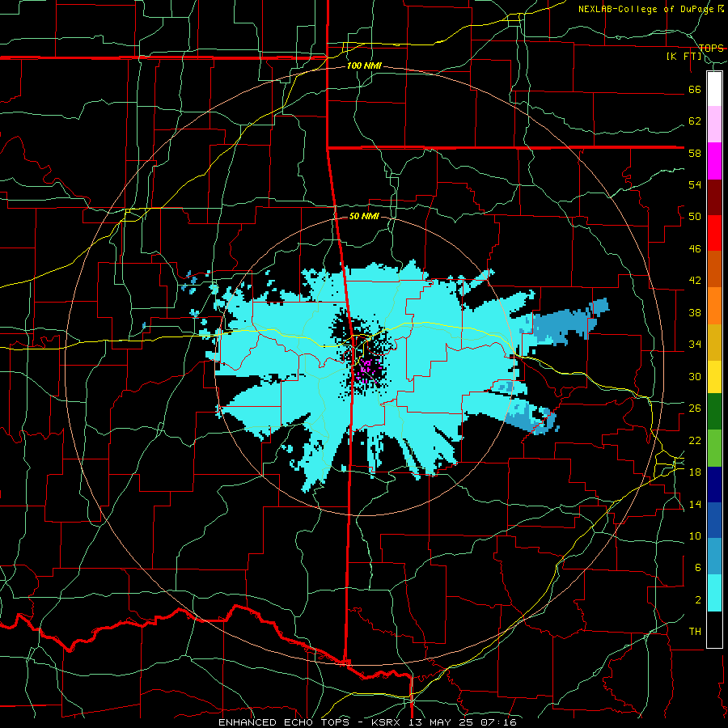Click the 100 NMI range ring label
The width and height of the screenshot is (728, 728).
click(x=364, y=66)
